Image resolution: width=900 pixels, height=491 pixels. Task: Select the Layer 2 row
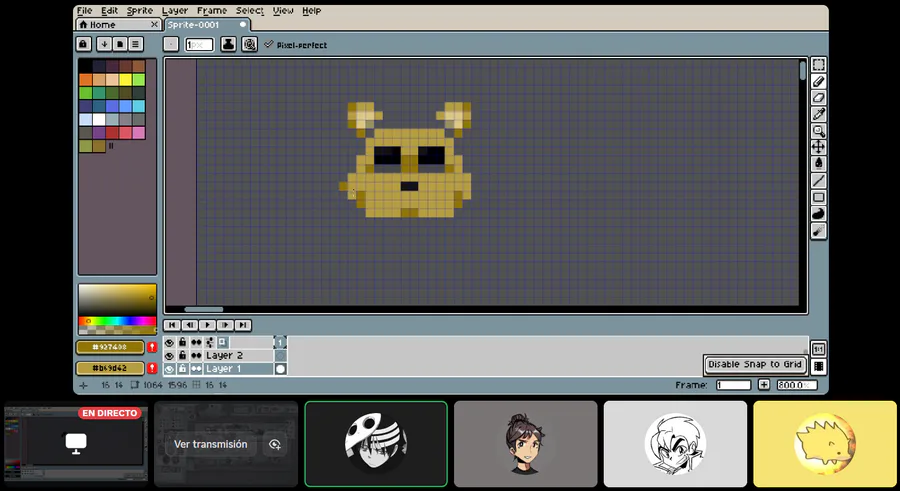[238, 355]
